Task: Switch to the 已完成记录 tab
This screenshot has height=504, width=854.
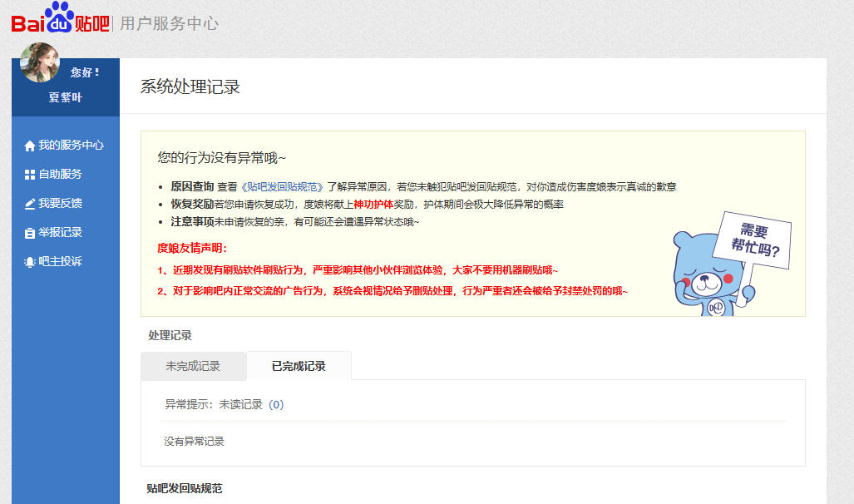Action: (299, 366)
